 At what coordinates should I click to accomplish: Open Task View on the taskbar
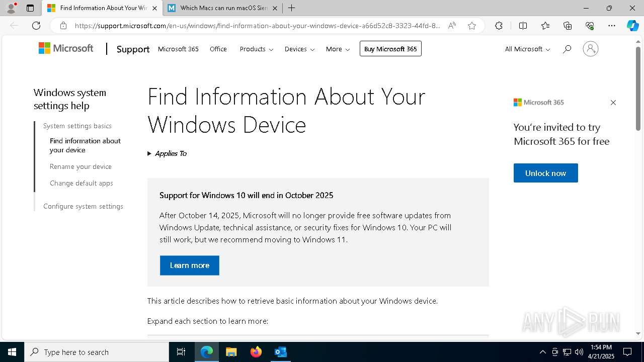coord(181,352)
